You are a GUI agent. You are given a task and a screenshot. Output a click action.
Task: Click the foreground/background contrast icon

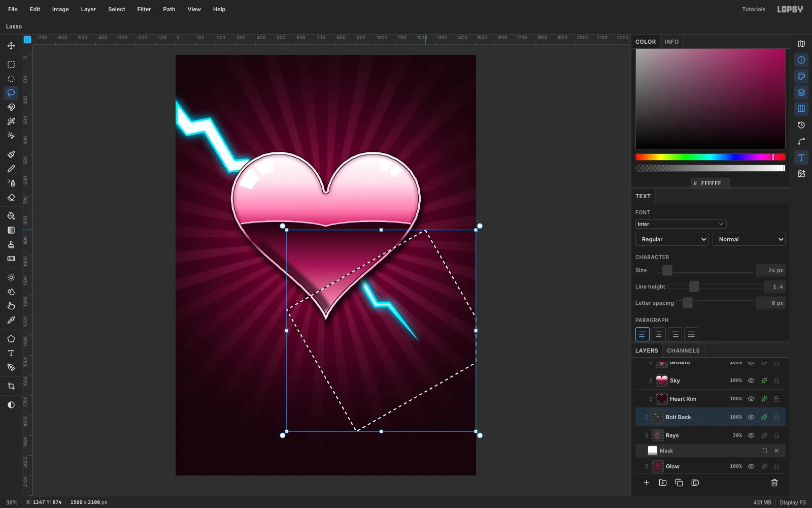11,405
